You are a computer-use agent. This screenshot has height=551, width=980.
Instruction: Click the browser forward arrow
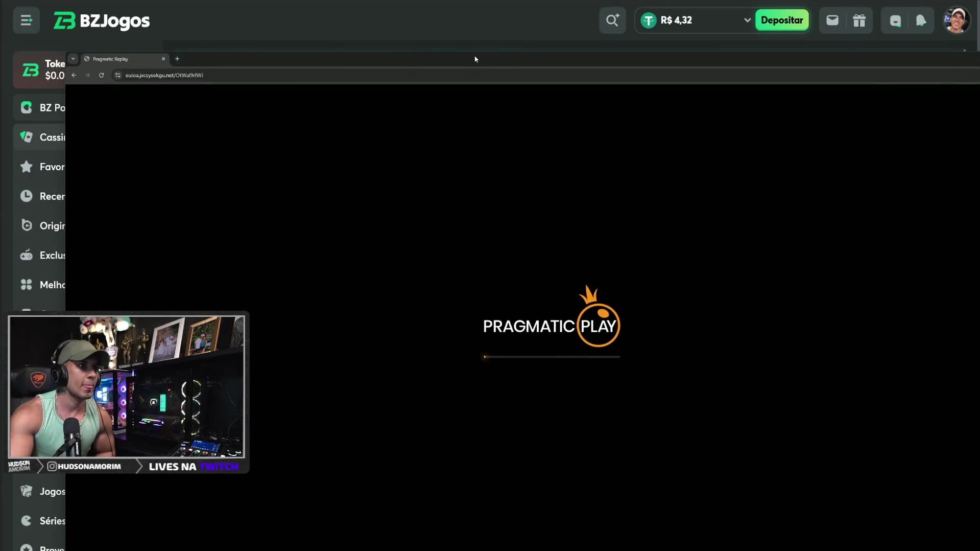88,75
